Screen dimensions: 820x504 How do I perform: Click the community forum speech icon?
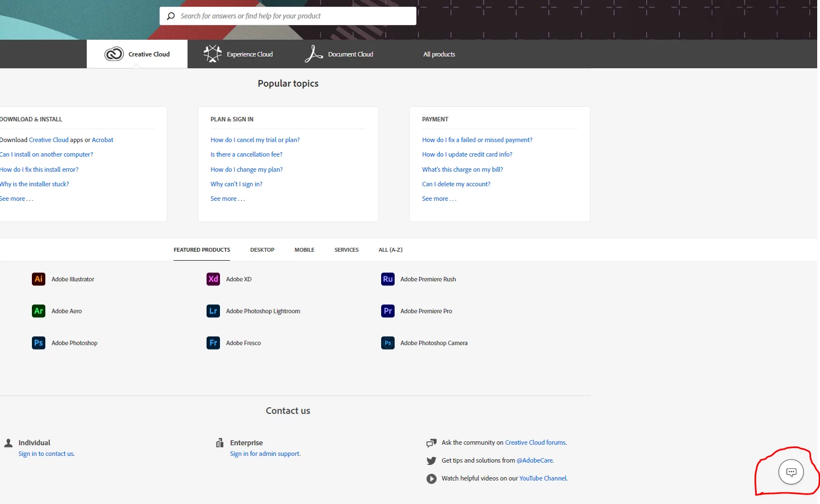coord(431,443)
